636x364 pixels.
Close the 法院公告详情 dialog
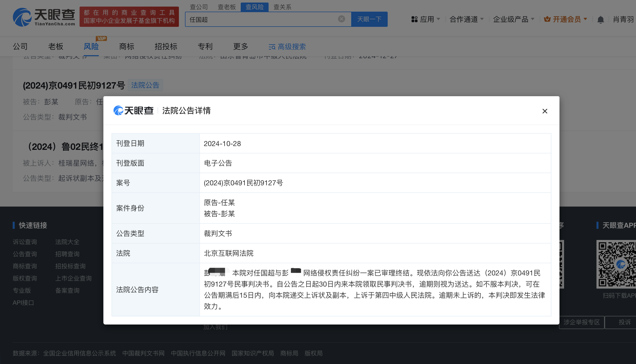click(x=545, y=111)
